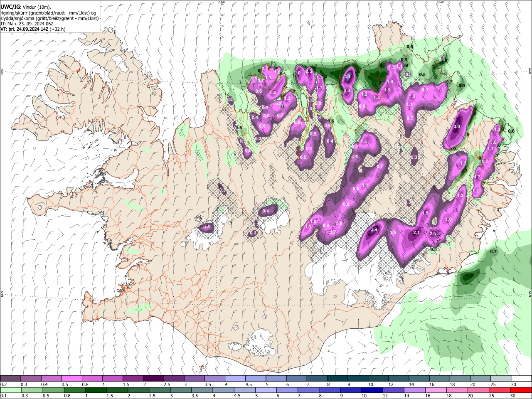
Task: Click the red 30 rain legend swatch
Action: click(x=521, y=390)
